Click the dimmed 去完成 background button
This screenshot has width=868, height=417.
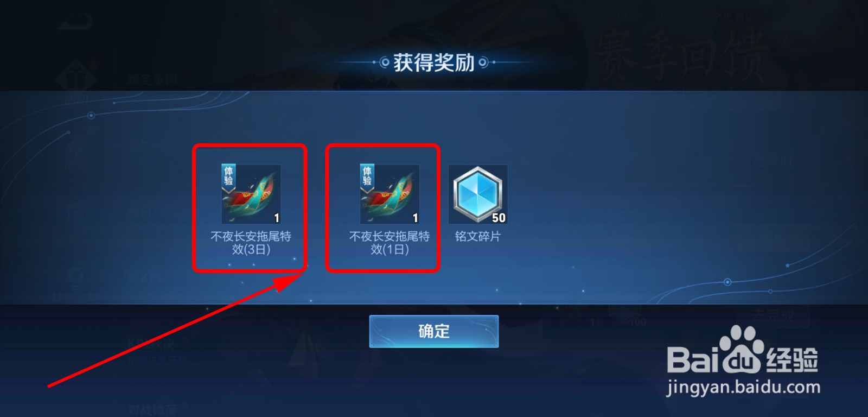pyautogui.click(x=773, y=315)
